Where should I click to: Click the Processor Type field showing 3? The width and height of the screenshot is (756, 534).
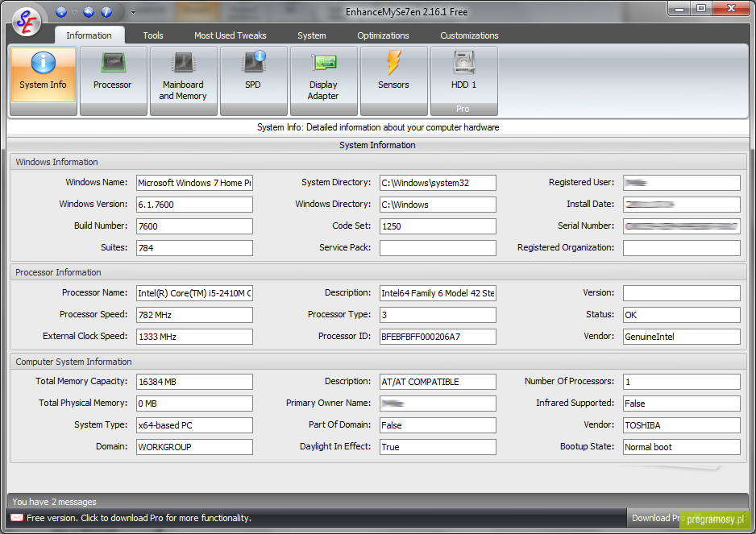point(438,315)
